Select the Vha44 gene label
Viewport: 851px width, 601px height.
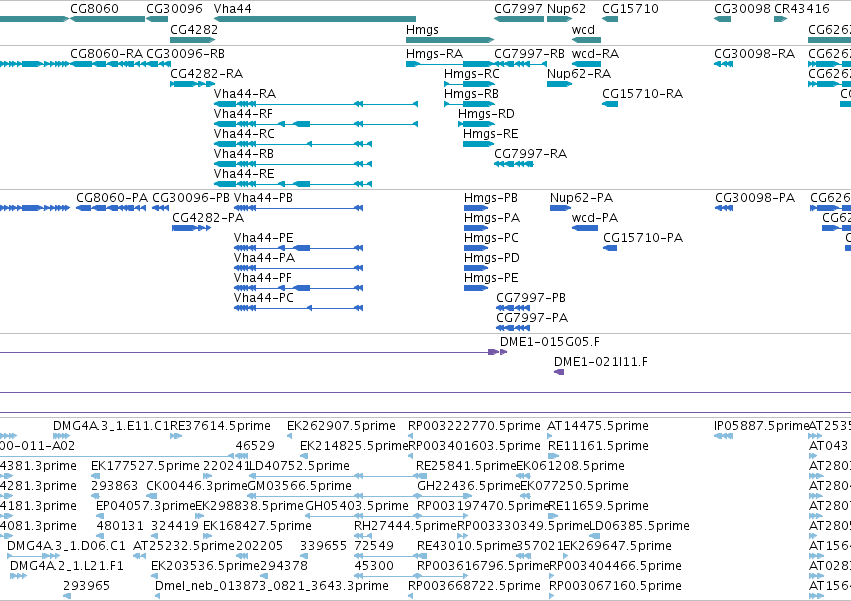click(232, 9)
